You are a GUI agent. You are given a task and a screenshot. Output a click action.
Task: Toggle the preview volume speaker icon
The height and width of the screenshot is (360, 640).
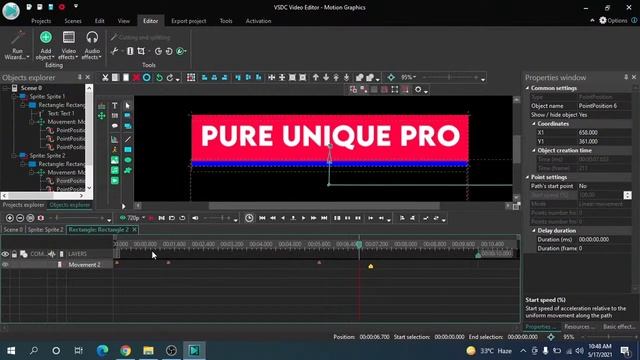coord(195,218)
